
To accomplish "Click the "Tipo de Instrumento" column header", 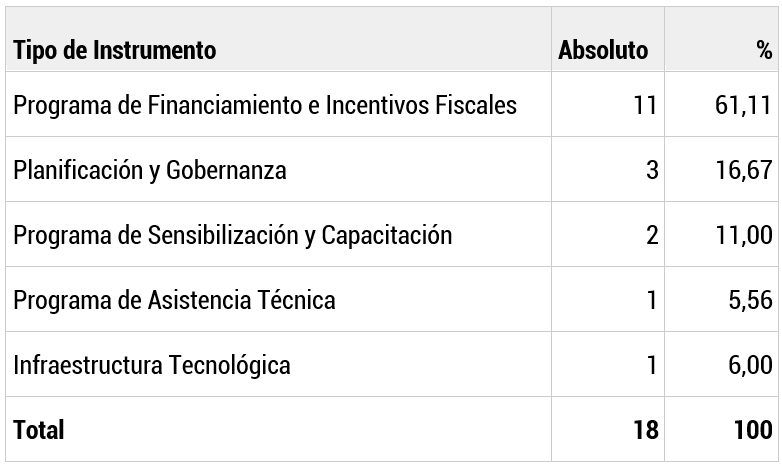I will pos(115,50).
